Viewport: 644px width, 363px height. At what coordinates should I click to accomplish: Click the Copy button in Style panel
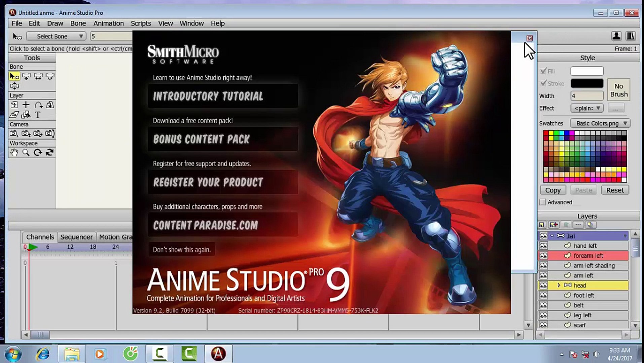pos(553,190)
